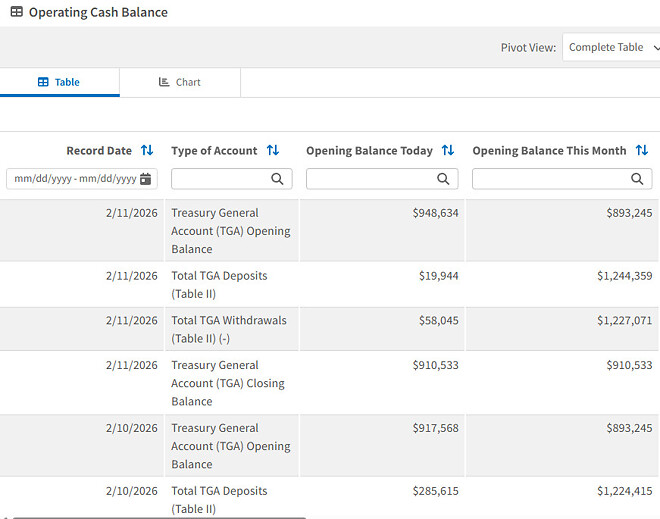
Task: Click the table icon beside Operating Cash Balance
Action: 16,13
